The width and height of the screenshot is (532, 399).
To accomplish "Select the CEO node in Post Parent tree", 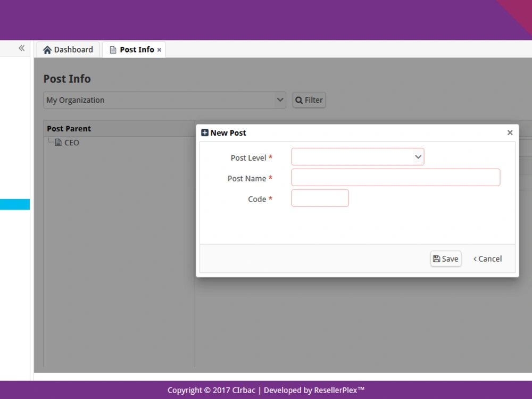I will (71, 142).
